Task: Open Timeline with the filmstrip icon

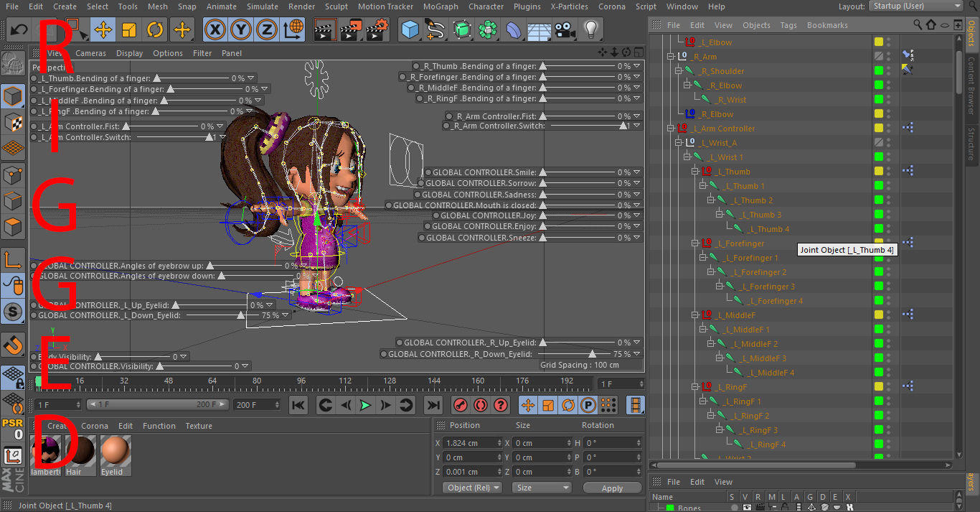Action: point(635,405)
